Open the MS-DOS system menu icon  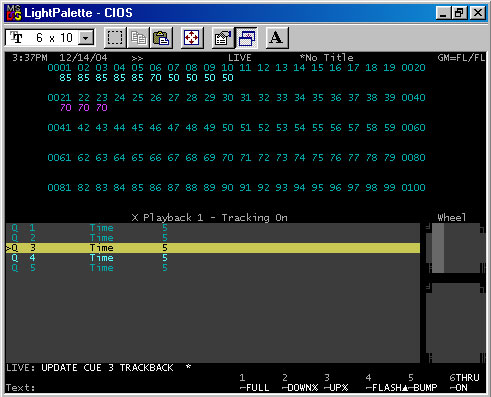[14, 13]
